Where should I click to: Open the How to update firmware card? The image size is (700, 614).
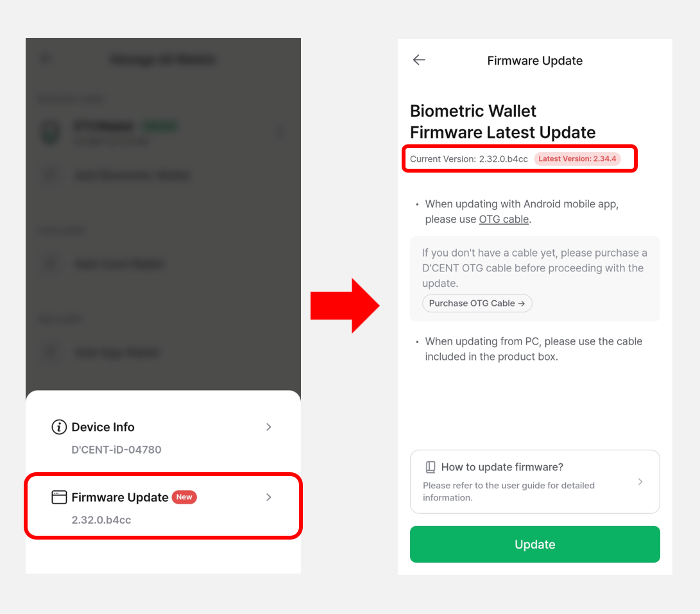point(535,482)
